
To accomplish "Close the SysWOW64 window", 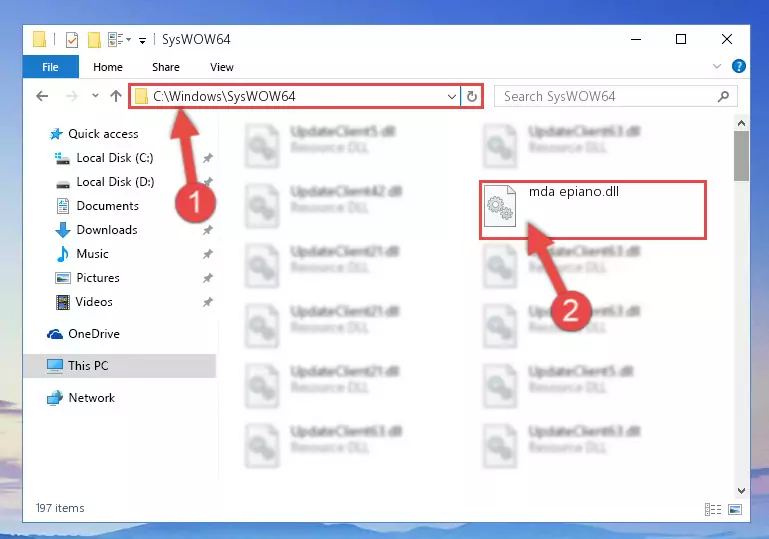I will [727, 39].
